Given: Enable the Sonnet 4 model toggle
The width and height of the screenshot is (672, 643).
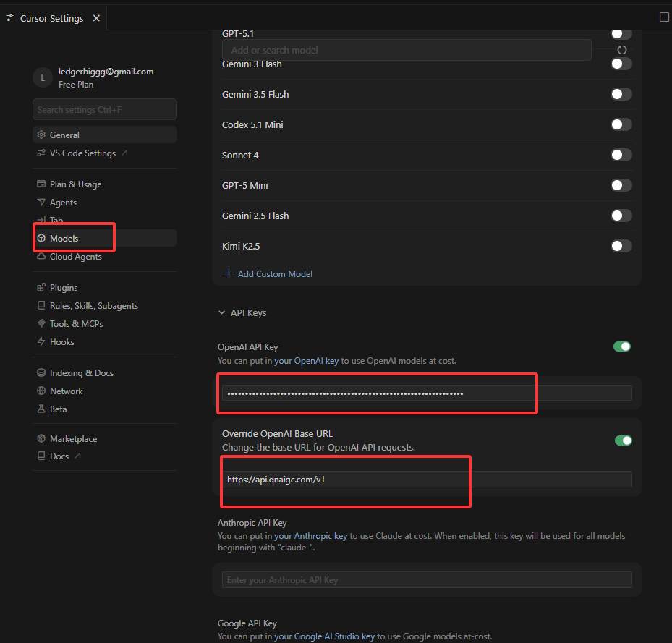Looking at the screenshot, I should (621, 155).
